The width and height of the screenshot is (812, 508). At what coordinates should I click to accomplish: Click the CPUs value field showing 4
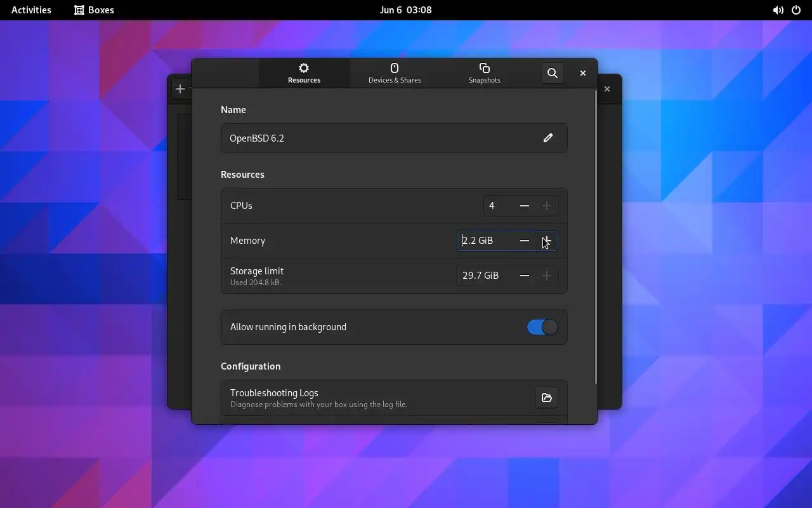(499, 206)
